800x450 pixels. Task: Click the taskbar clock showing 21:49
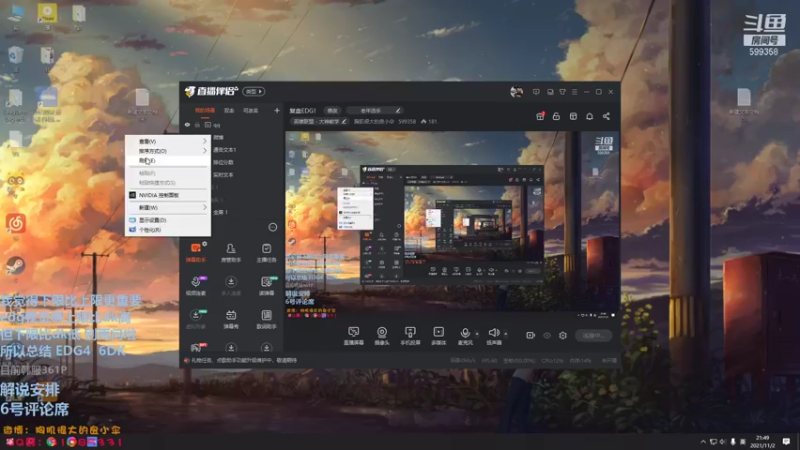763,442
